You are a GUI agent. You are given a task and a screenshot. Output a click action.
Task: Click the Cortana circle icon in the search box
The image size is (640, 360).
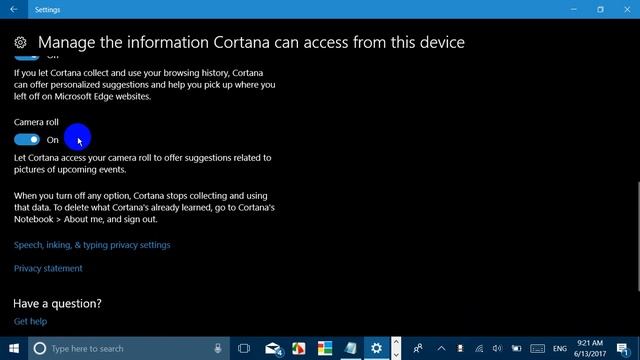pyautogui.click(x=40, y=349)
